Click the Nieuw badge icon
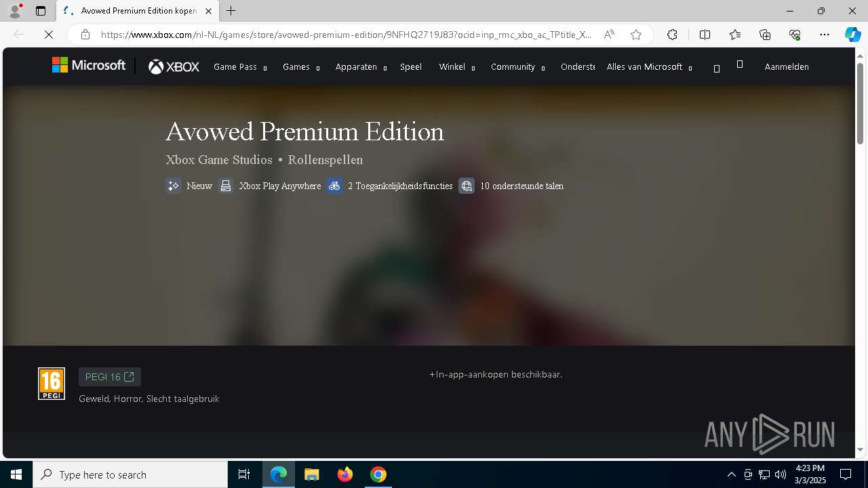The image size is (868, 488). pos(174,186)
